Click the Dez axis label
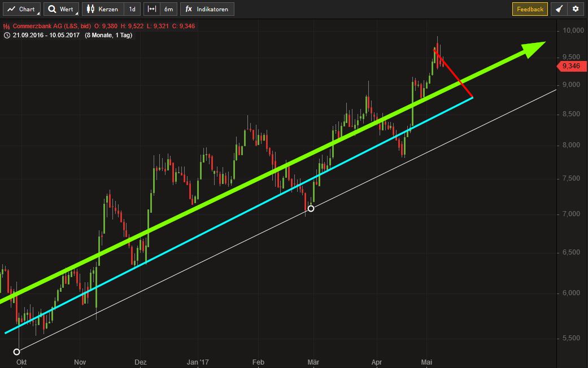 coord(141,362)
